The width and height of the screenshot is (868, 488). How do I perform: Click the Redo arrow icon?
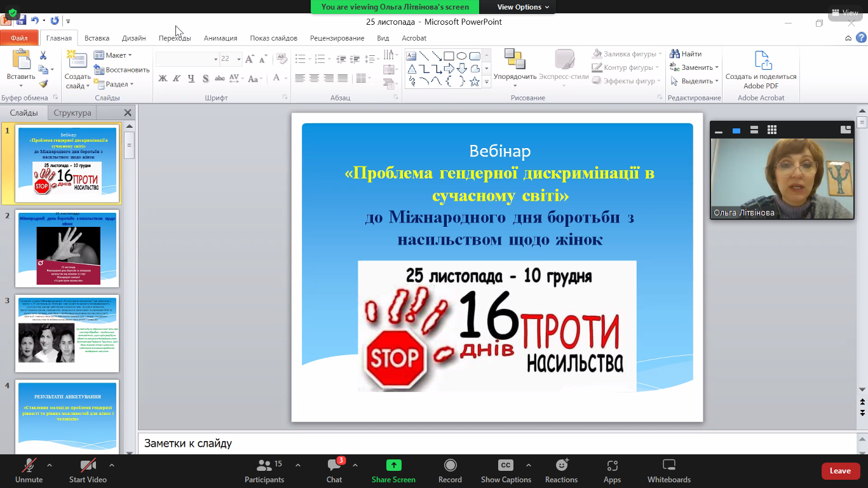click(x=55, y=20)
